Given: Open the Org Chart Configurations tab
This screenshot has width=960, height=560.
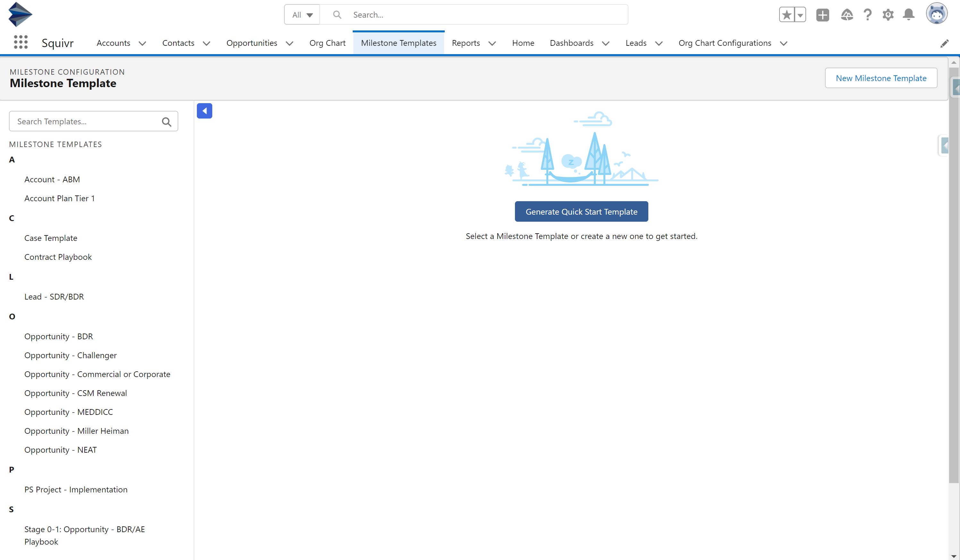Looking at the screenshot, I should click(725, 43).
